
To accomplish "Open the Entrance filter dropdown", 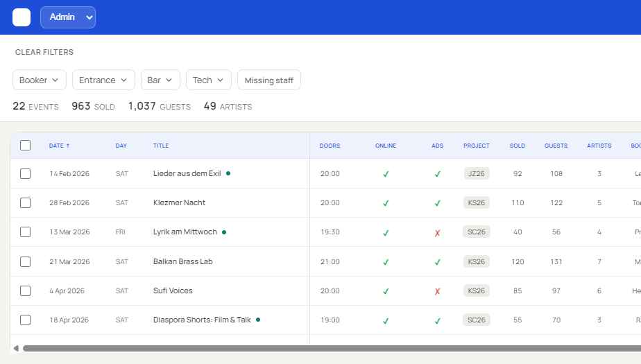I will (x=103, y=80).
